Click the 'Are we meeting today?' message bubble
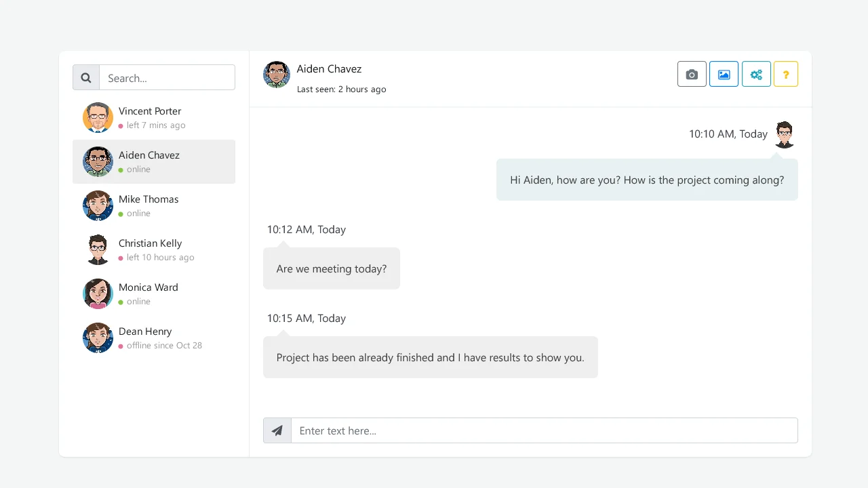Screen dimensions: 868x488 pos(332,268)
